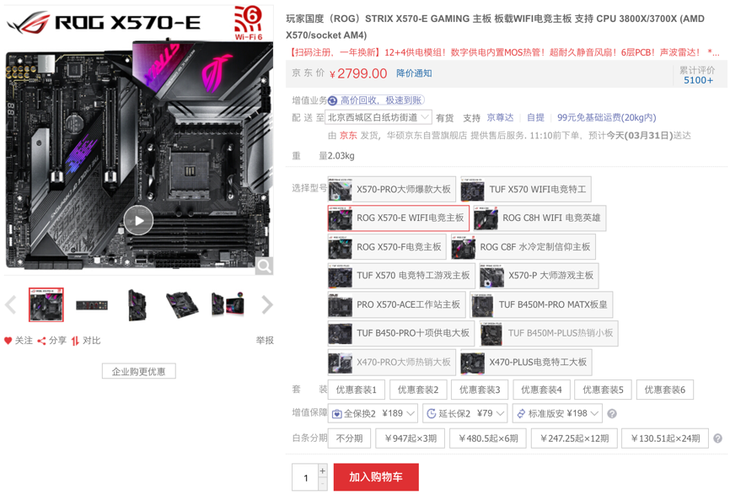
Task: Select the ROG X570-F电竞主板 model option
Action: pyautogui.click(x=386, y=247)
